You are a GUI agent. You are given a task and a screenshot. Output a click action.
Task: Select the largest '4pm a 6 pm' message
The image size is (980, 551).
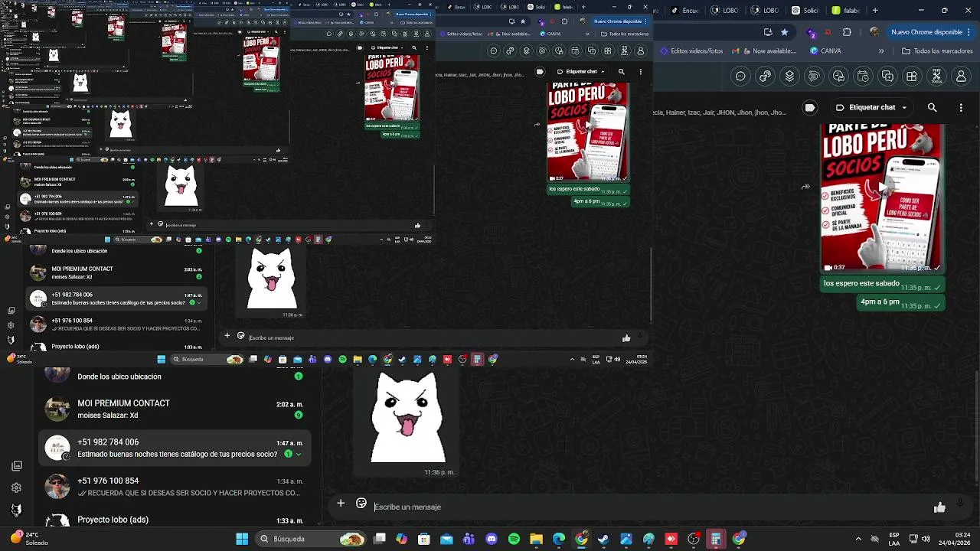tap(901, 303)
